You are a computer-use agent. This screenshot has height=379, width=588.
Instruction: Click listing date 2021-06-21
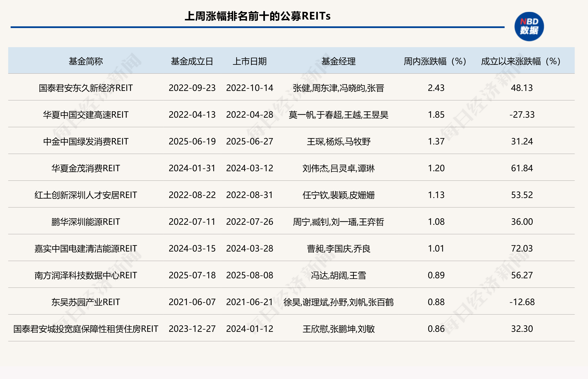pos(250,302)
